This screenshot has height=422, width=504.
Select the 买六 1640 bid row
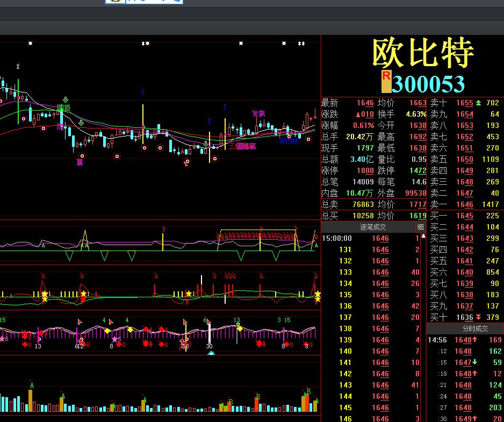click(465, 272)
